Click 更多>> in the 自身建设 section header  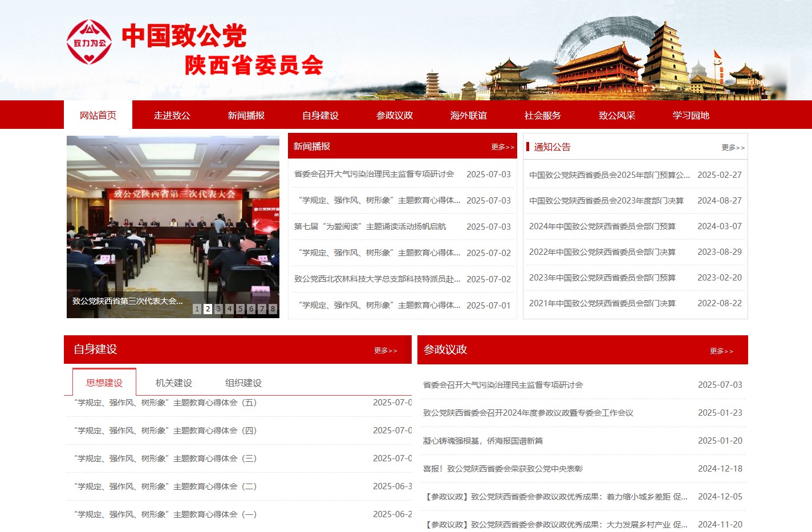click(385, 351)
